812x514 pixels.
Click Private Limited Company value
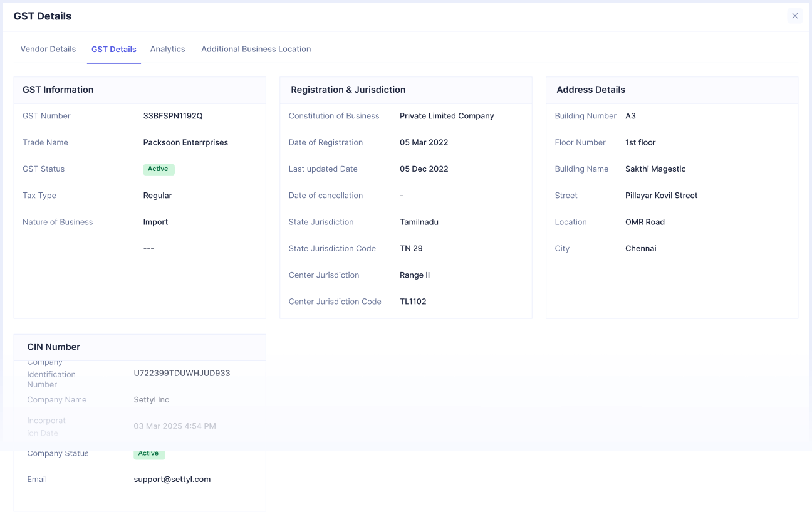coord(447,116)
